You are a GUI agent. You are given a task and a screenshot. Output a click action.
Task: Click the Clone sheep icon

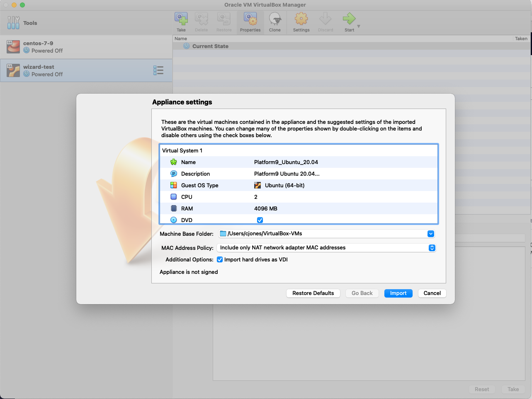coord(275,19)
